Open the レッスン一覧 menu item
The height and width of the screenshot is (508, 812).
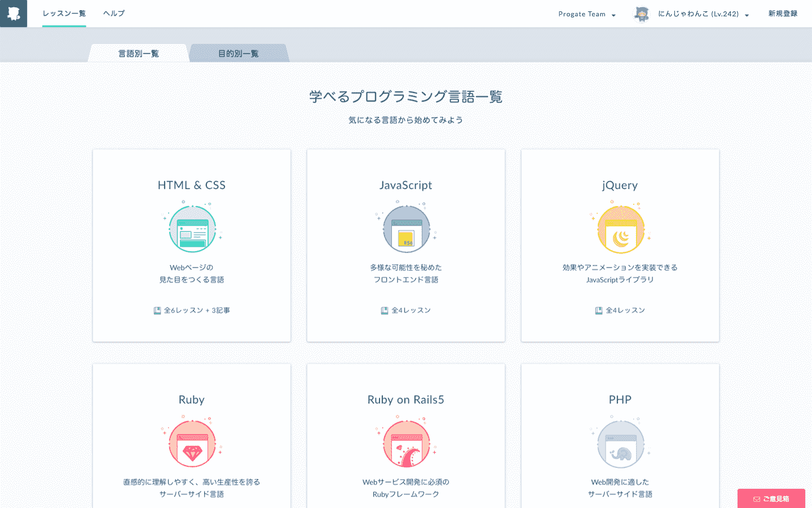[64, 14]
